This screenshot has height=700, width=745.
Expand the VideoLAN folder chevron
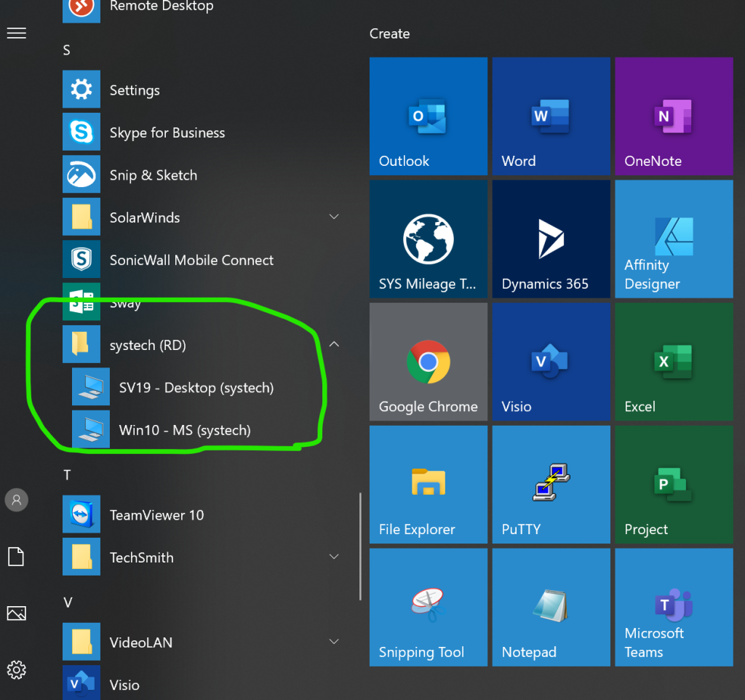pyautogui.click(x=334, y=642)
